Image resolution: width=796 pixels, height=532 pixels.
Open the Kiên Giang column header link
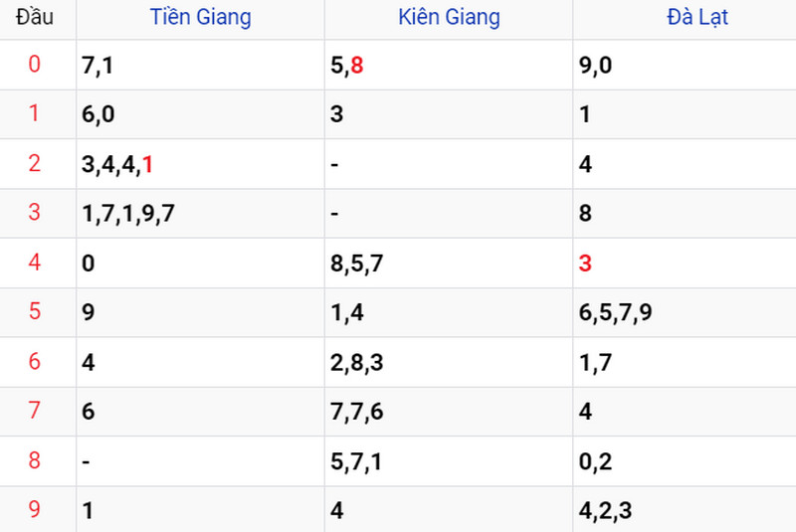pos(450,17)
